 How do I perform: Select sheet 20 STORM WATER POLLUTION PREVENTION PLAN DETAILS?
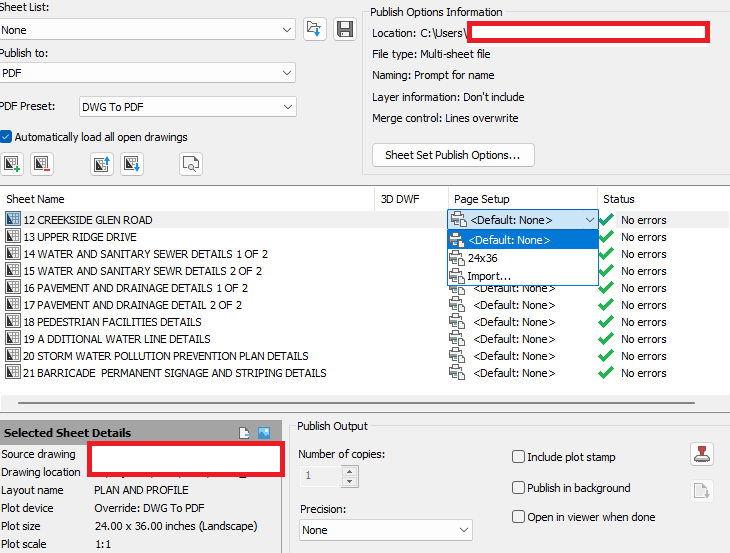pos(166,356)
